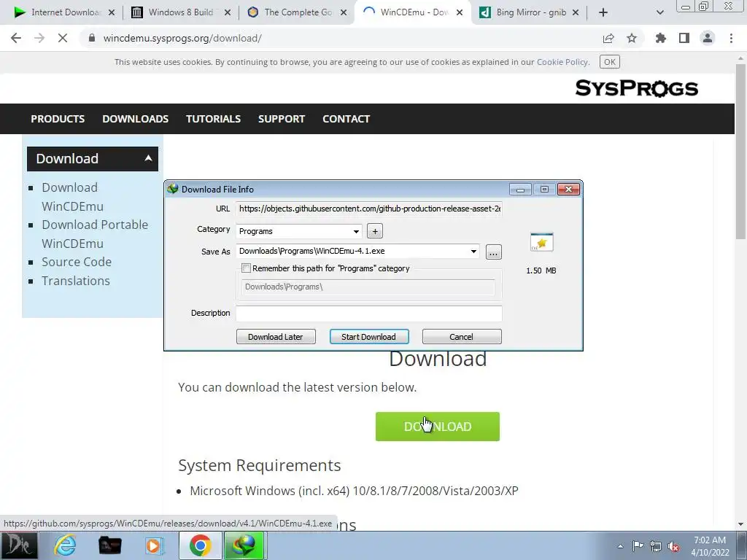The image size is (747, 560).
Task: Click the page vertical scrollbar thumb
Action: 740,152
